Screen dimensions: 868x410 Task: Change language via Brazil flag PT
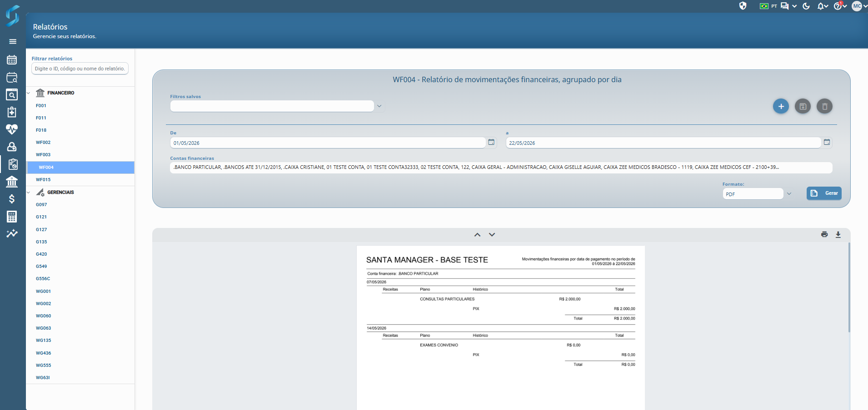768,6
